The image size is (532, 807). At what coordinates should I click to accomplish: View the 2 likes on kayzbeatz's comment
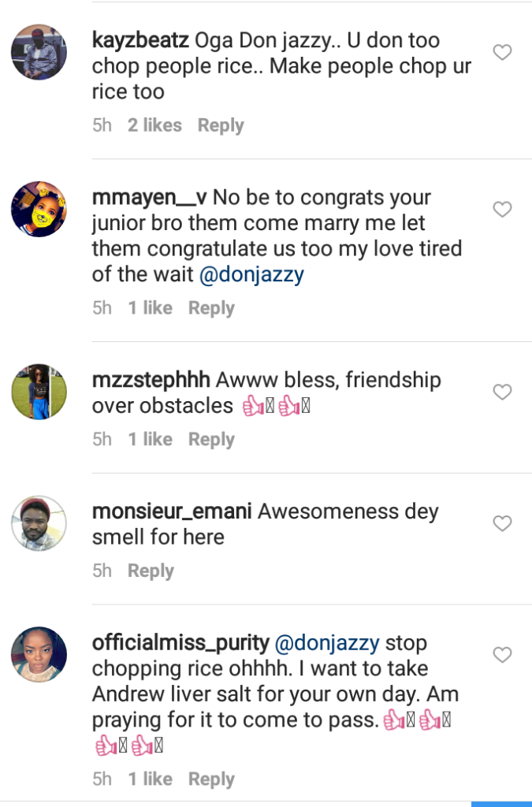click(x=154, y=125)
